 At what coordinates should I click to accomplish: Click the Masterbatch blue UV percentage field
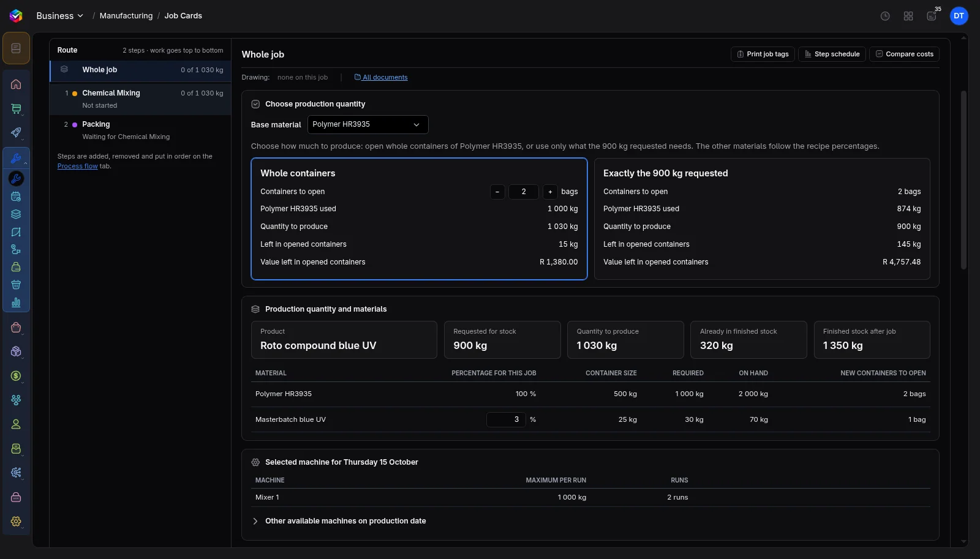click(506, 419)
